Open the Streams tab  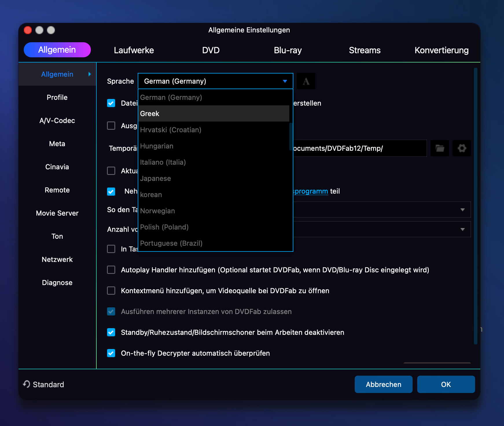click(365, 50)
